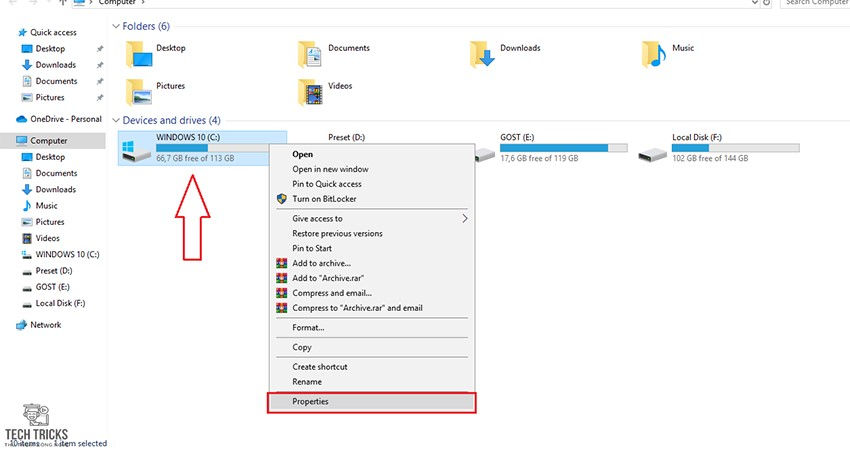The height and width of the screenshot is (450, 850).
Task: Click the Pictures icon under Quick access
Action: click(x=27, y=98)
